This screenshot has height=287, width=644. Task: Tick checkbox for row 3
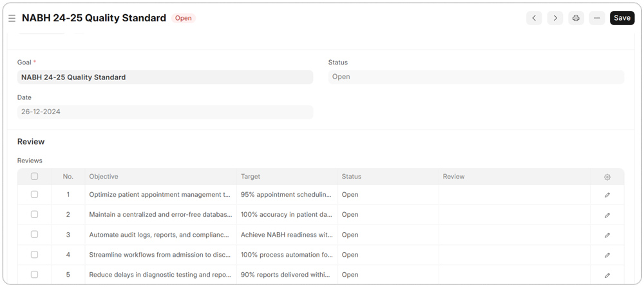coord(35,234)
